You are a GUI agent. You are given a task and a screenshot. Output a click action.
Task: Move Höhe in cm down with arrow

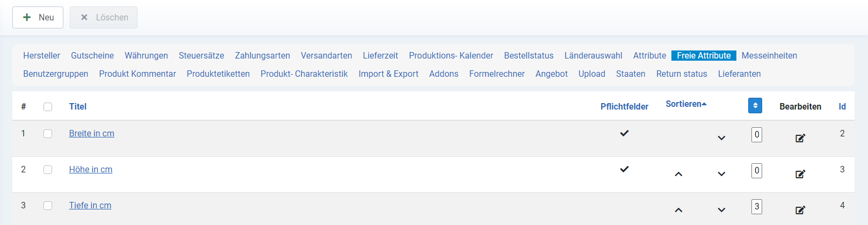point(721,174)
